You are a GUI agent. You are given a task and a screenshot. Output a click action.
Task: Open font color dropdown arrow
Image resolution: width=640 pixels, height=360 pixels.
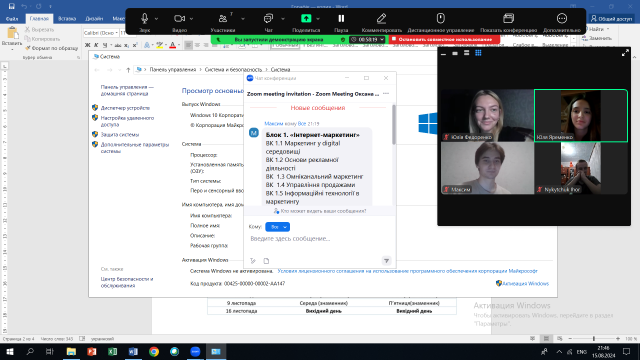tap(179, 45)
